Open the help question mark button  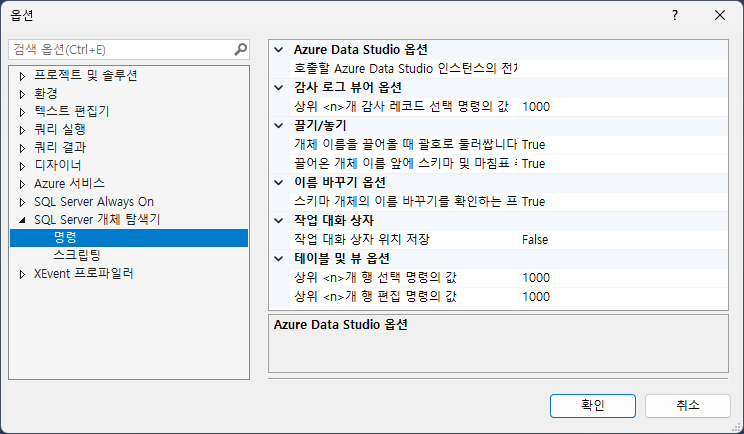click(x=675, y=15)
